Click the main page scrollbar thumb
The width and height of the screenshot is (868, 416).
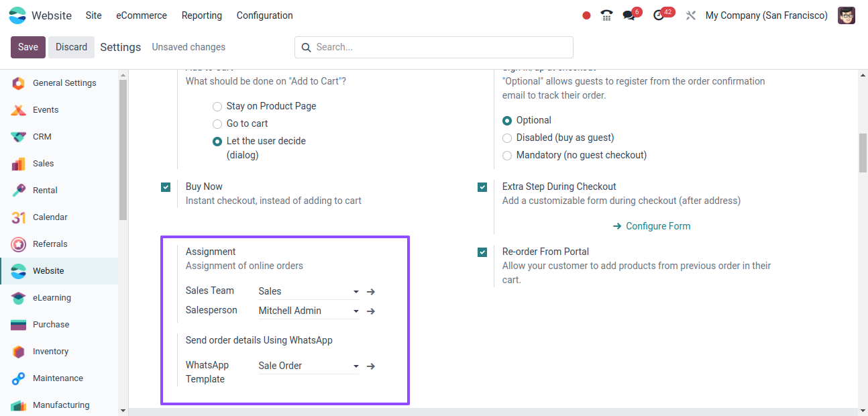point(863,153)
